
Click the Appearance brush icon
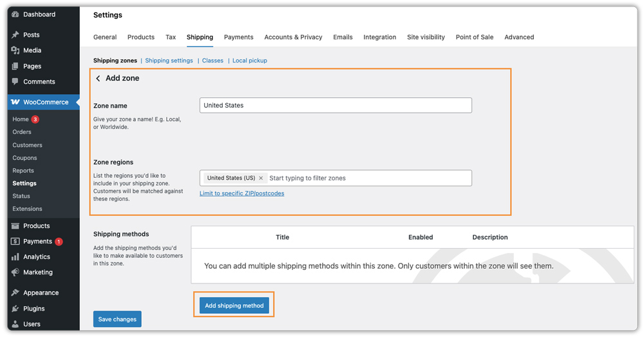[x=15, y=293]
